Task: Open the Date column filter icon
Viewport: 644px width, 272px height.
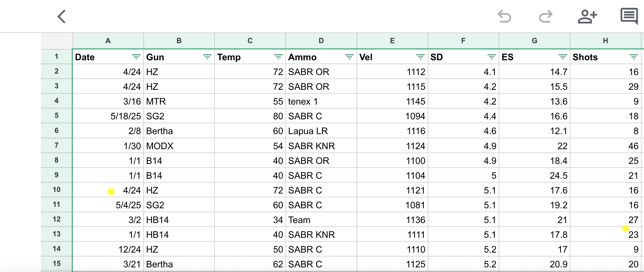Action: [x=136, y=57]
